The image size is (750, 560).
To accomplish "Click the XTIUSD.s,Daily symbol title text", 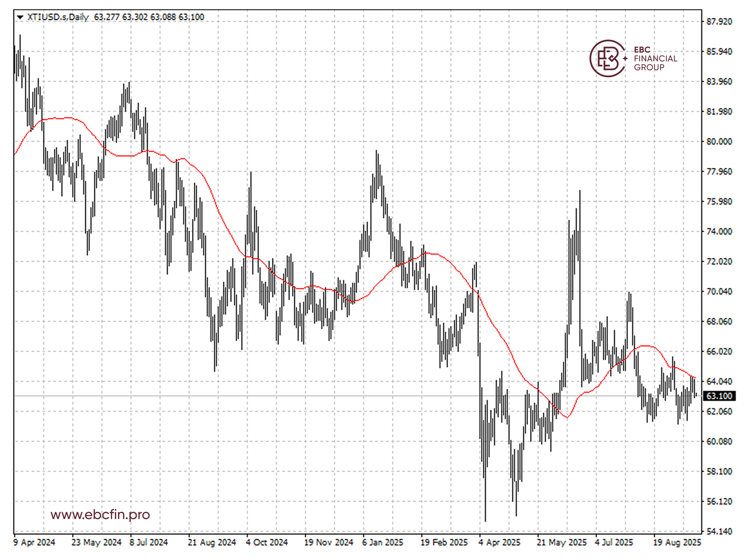I will pos(58,17).
